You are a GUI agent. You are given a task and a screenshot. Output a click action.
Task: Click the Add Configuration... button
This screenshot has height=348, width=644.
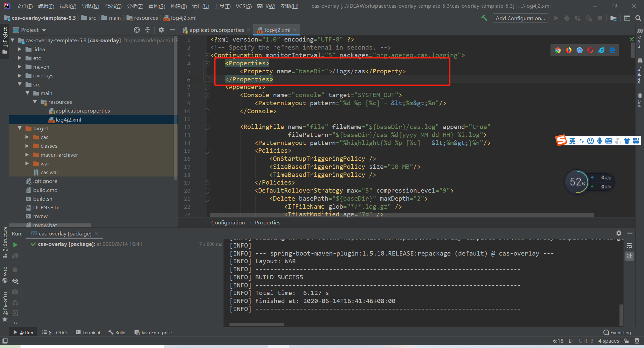point(520,18)
